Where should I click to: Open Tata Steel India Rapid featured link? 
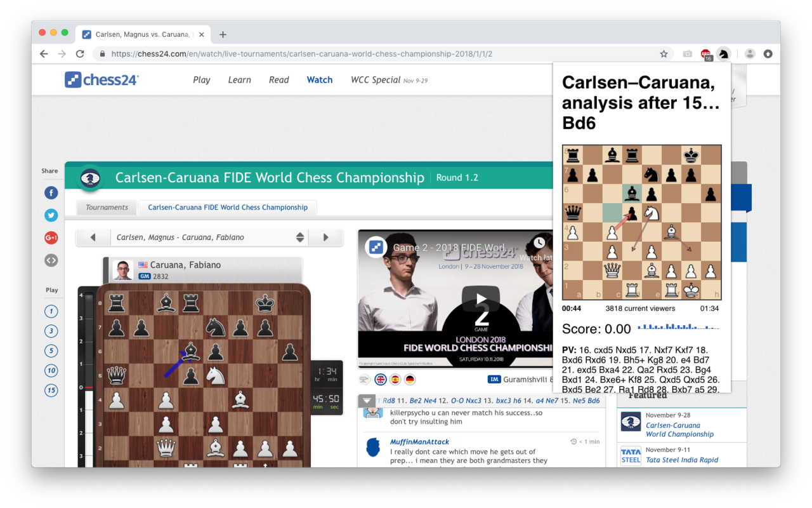click(x=682, y=460)
